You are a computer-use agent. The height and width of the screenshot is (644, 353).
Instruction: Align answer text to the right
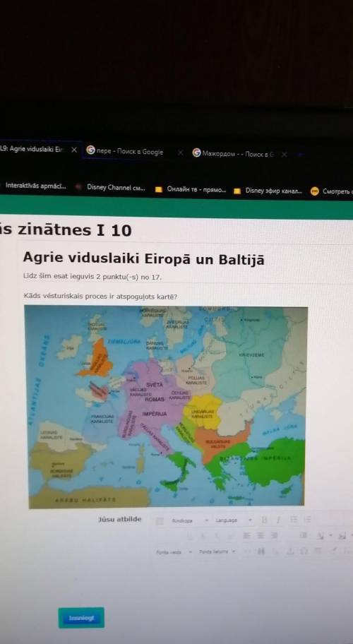click(274, 535)
